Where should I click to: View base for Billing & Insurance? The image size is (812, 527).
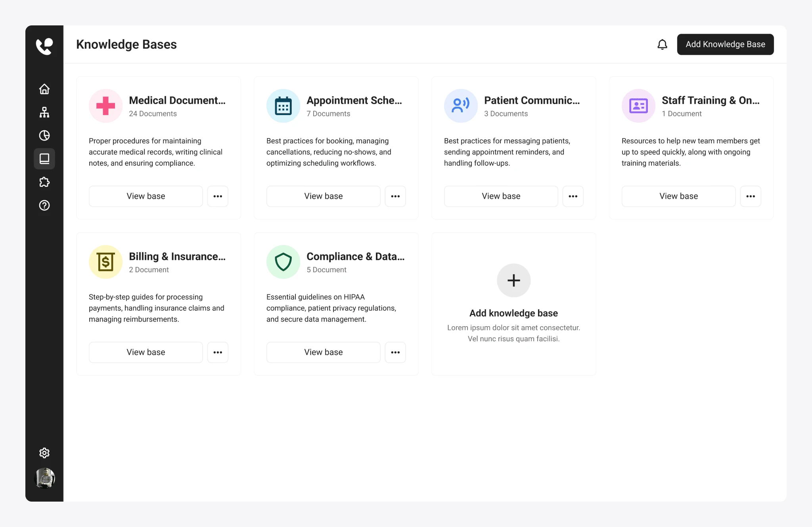[x=146, y=352]
